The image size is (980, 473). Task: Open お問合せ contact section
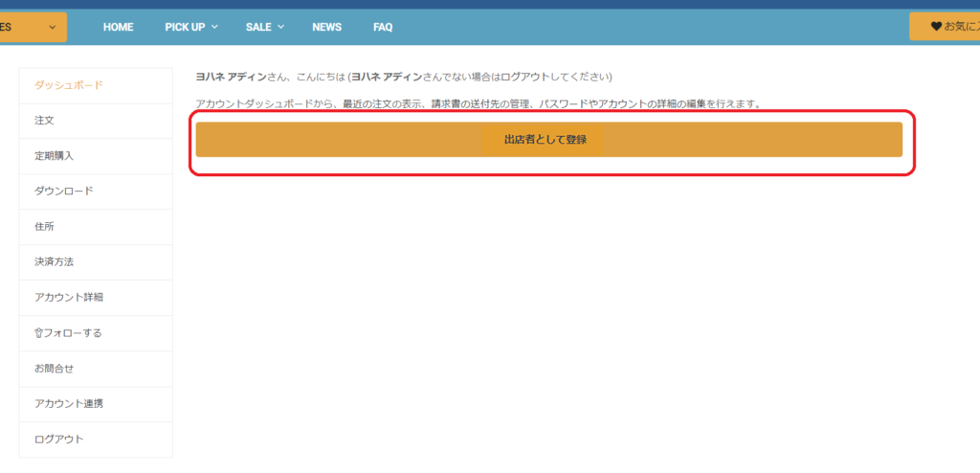[54, 369]
